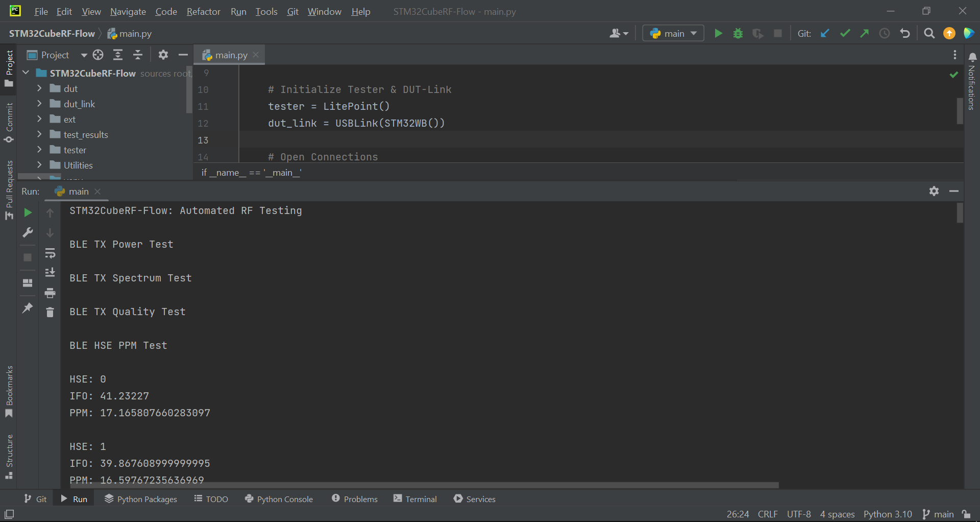
Task: Open Project panel settings gear
Action: 163,55
